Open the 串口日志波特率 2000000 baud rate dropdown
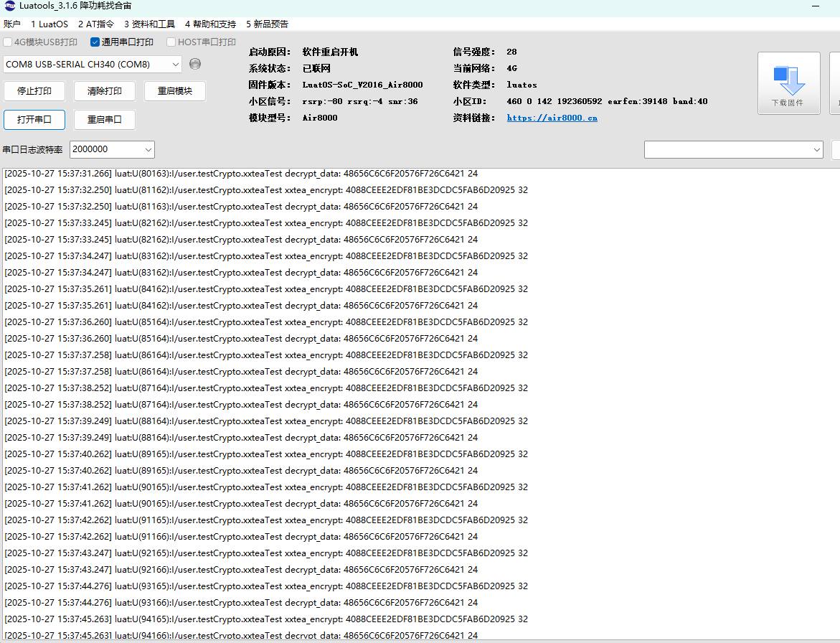The image size is (840, 643). (148, 149)
